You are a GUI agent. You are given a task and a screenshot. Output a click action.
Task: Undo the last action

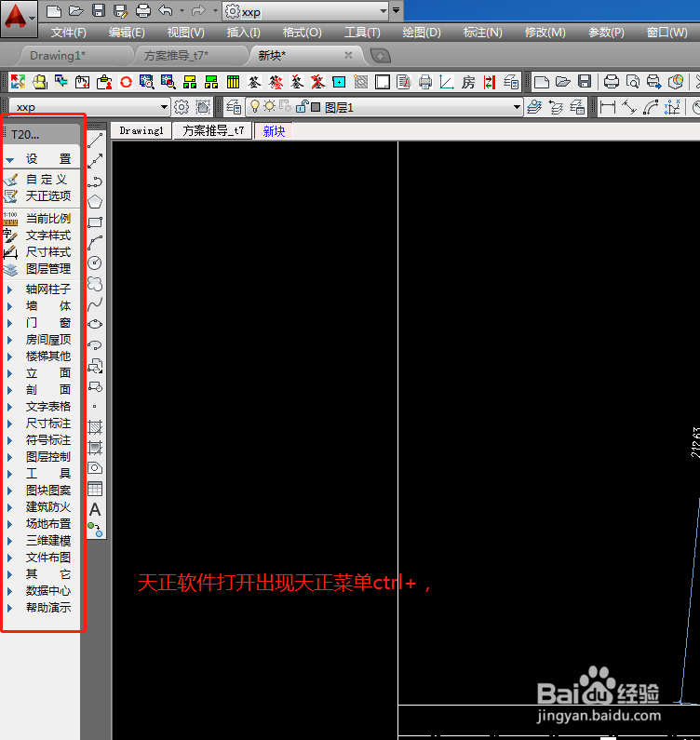pyautogui.click(x=165, y=10)
